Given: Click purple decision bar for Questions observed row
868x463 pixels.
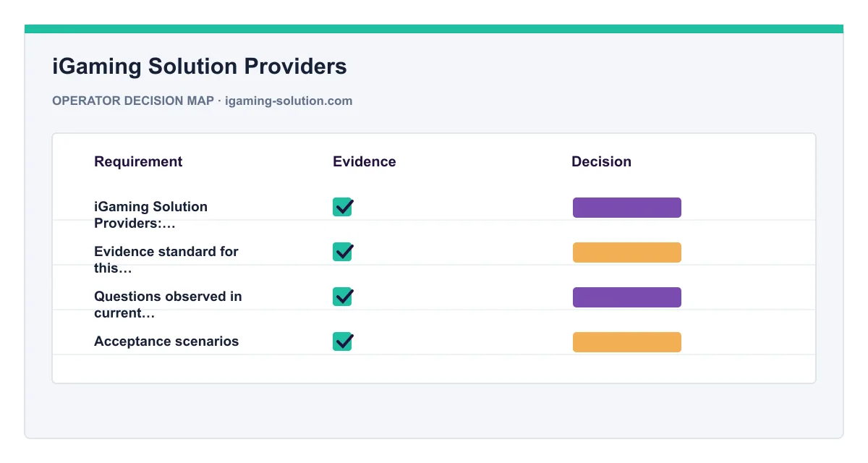Looking at the screenshot, I should [x=627, y=297].
